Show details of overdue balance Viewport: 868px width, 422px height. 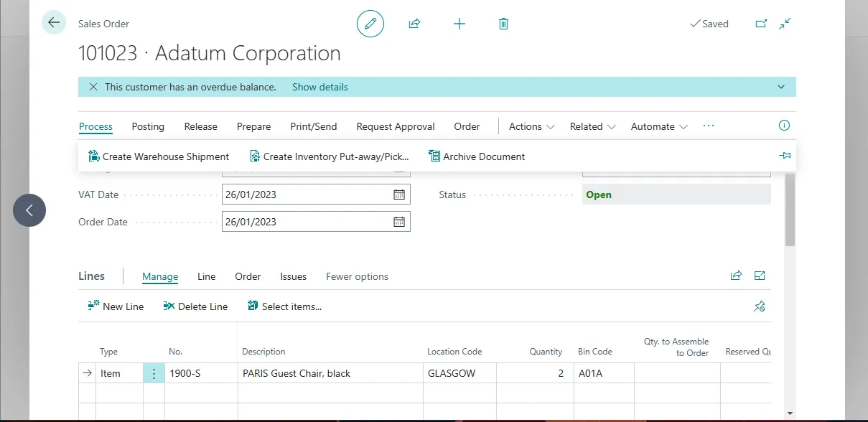point(320,87)
